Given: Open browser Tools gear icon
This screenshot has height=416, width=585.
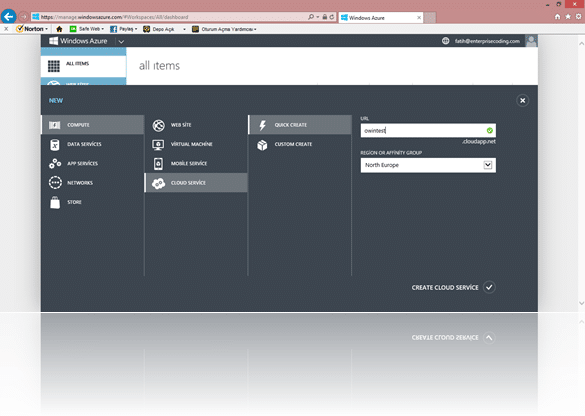Looking at the screenshot, I should point(578,17).
